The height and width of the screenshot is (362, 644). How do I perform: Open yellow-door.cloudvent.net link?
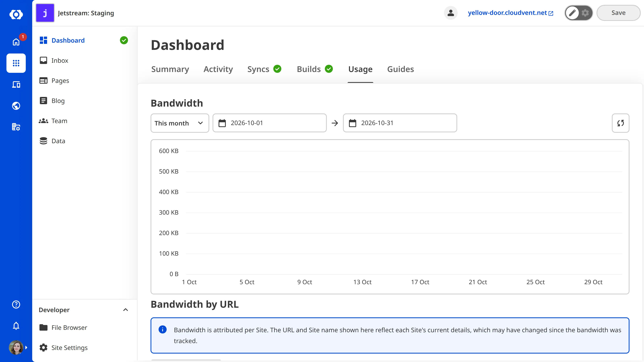(510, 13)
